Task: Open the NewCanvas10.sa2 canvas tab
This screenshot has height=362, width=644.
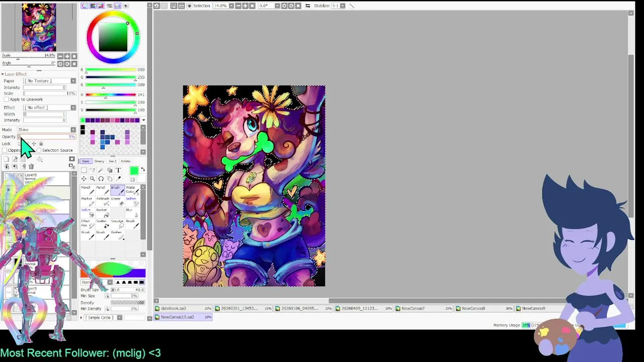Action: [x=184, y=317]
